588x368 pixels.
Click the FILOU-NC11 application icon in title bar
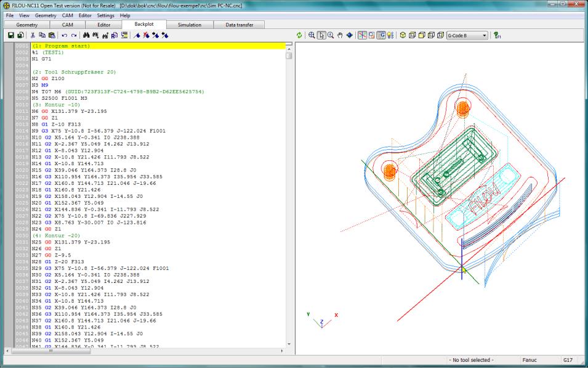(6, 6)
